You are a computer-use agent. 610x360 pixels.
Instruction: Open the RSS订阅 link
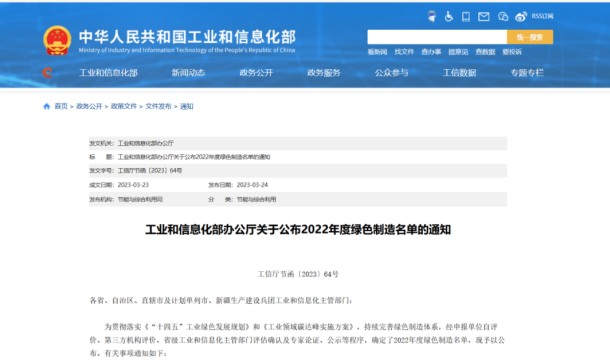point(542,16)
